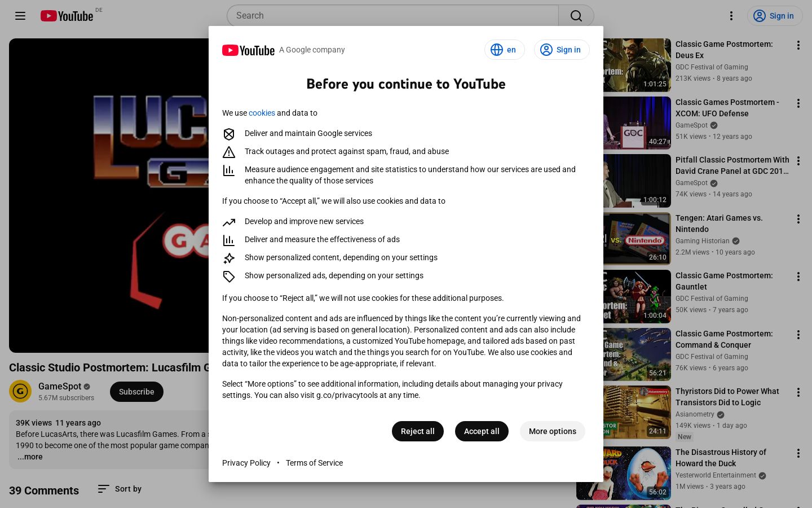The height and width of the screenshot is (508, 812).
Task: Click Sign in inside the consent dialog
Action: (562, 50)
